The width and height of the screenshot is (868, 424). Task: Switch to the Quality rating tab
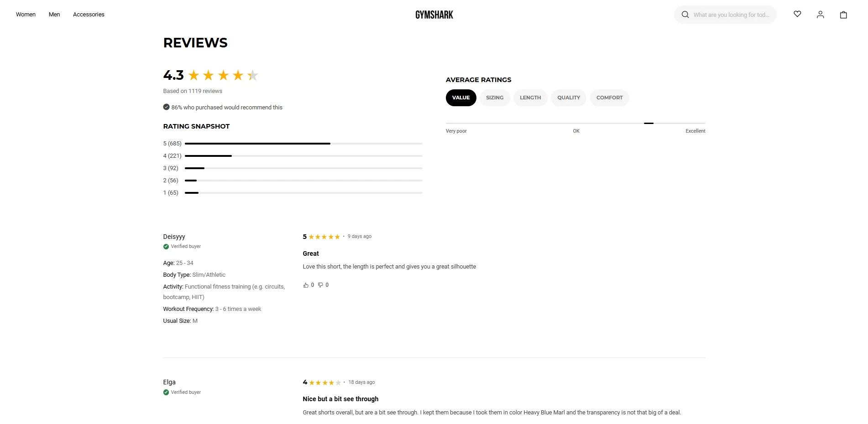568,98
